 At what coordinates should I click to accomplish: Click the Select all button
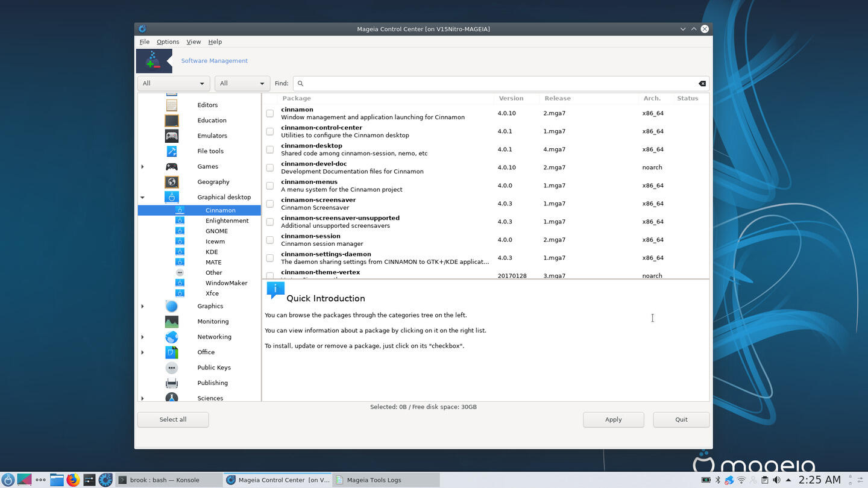coord(173,419)
